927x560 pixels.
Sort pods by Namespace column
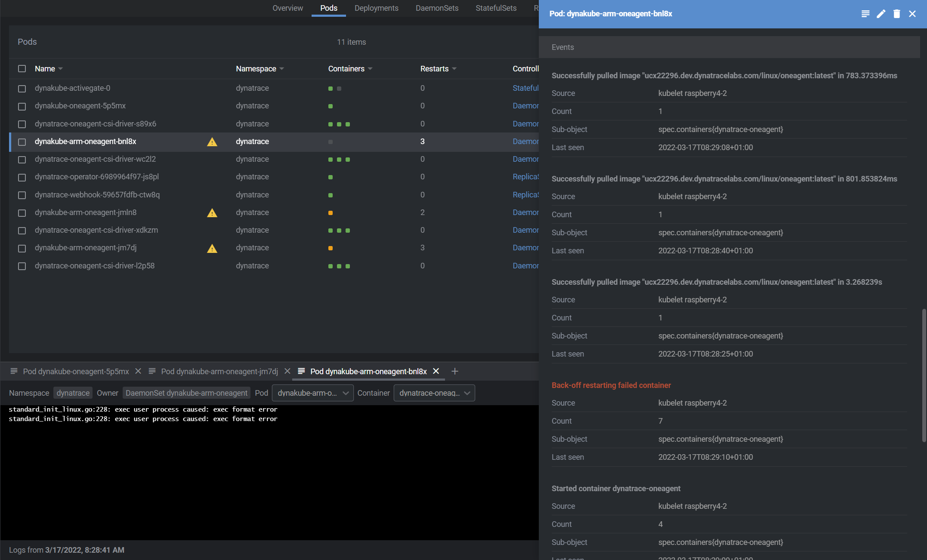tap(260, 69)
